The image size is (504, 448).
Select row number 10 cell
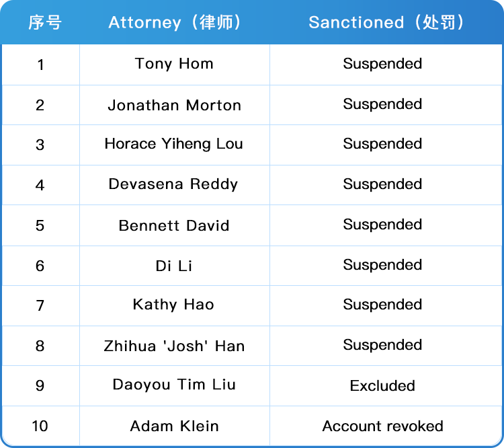[x=40, y=426]
